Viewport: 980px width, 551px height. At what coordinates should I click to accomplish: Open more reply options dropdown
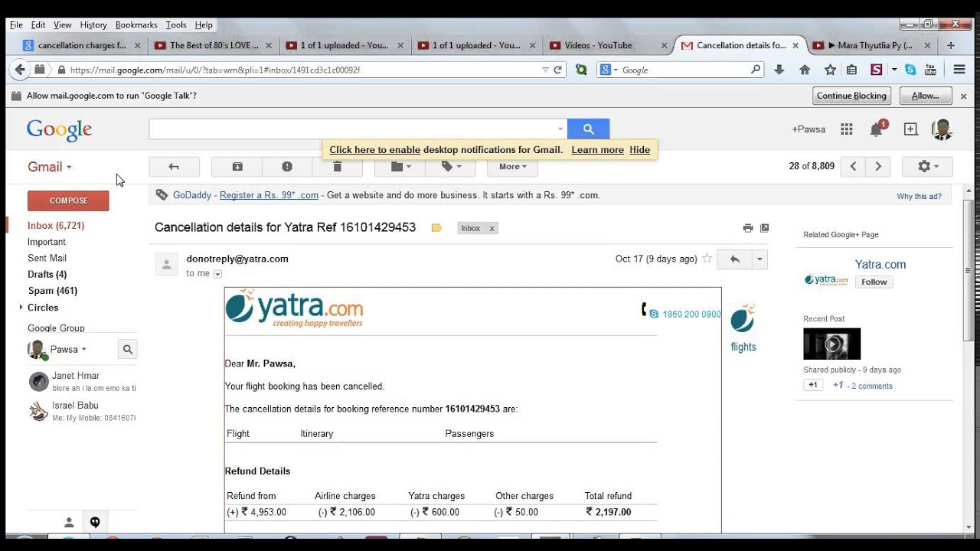point(759,259)
